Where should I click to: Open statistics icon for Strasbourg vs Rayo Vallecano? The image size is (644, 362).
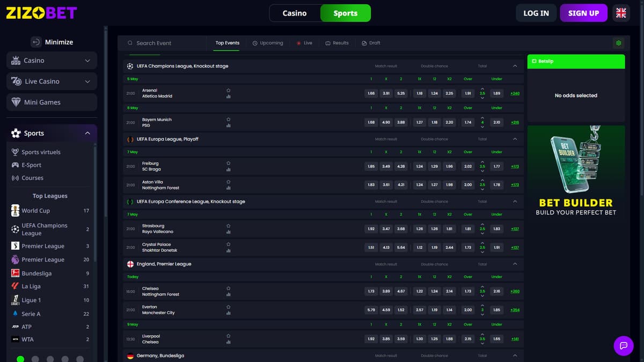pos(229,232)
